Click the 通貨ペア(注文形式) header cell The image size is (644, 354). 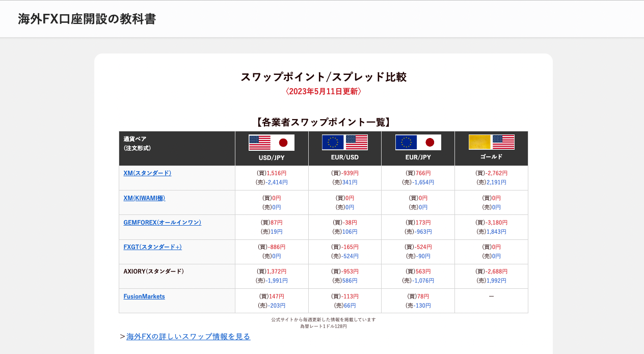pyautogui.click(x=138, y=144)
